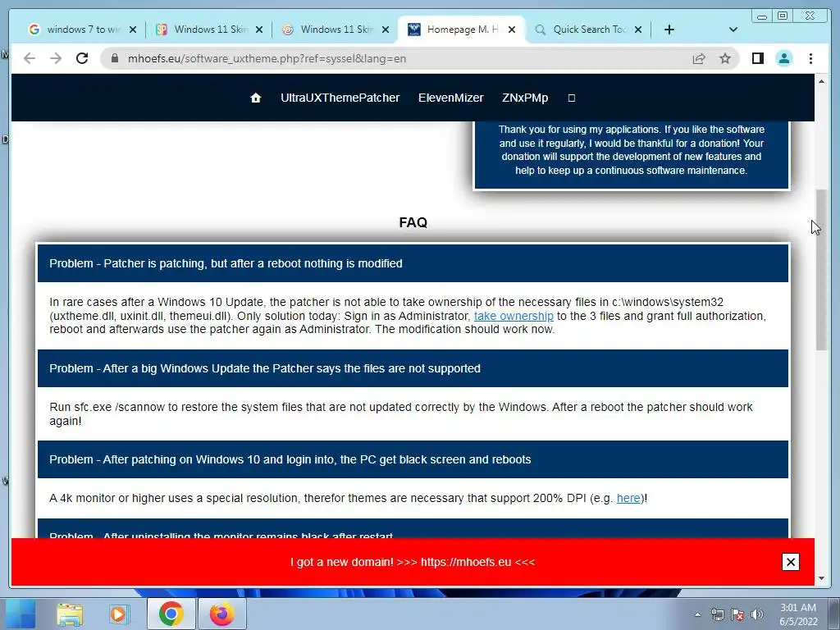840x630 pixels.
Task: Share this page via share icon
Action: click(699, 58)
